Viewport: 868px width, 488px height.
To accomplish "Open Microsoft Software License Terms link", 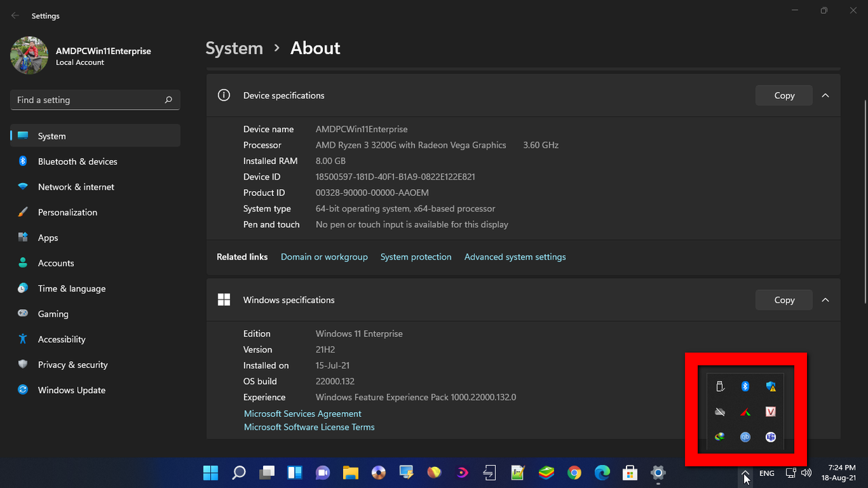I will (309, 427).
